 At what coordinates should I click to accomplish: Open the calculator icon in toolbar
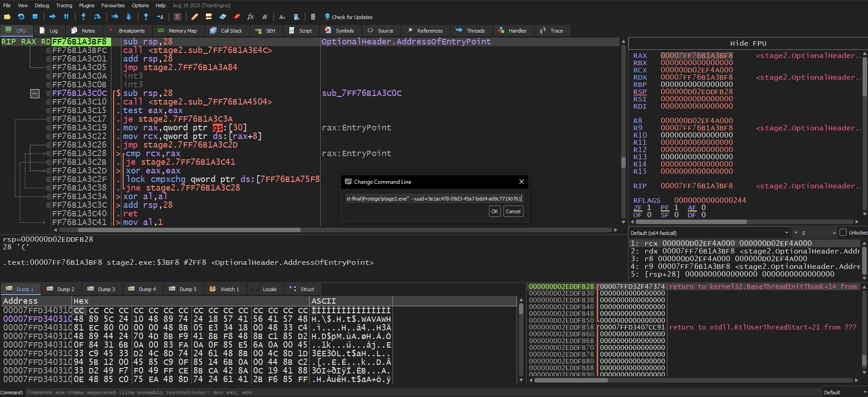tap(313, 17)
